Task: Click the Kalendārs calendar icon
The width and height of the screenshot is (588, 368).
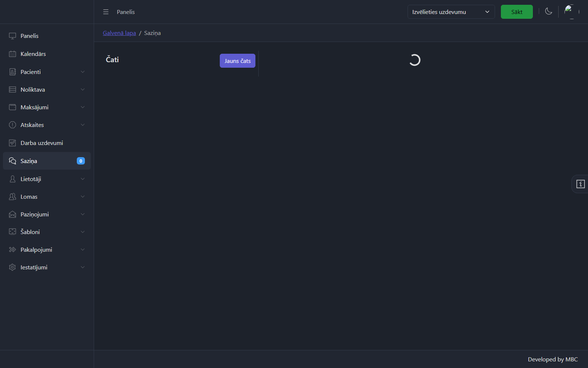Action: [12, 54]
